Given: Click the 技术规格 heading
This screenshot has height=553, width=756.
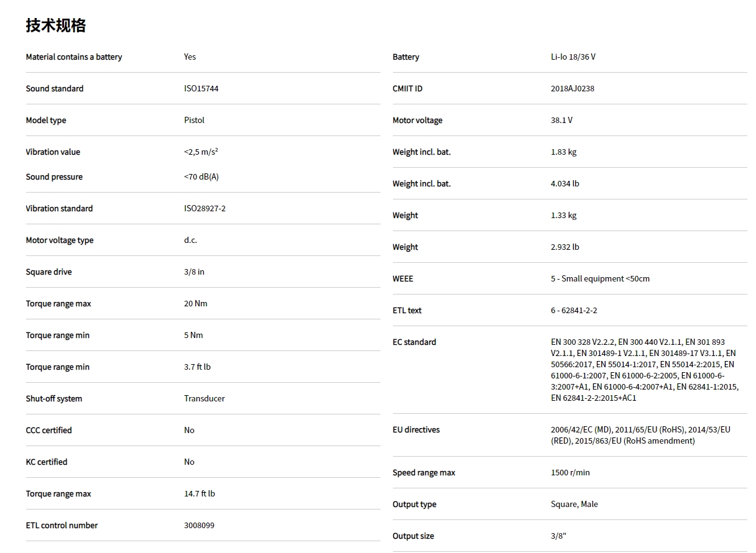Looking at the screenshot, I should point(55,25).
